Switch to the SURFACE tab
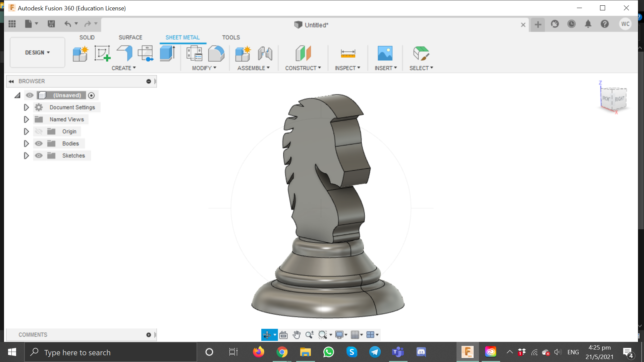This screenshot has width=644, height=362. click(x=130, y=38)
